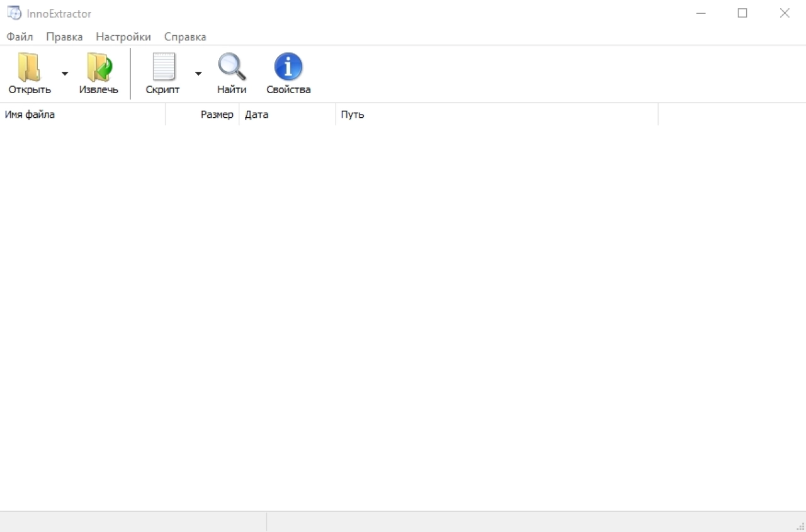
Task: Click the resize grip in status bar
Action: click(800, 526)
